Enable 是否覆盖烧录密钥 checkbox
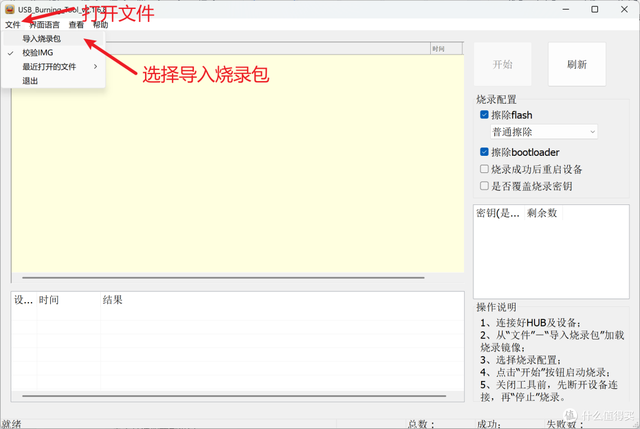This screenshot has height=429, width=640. tap(484, 186)
